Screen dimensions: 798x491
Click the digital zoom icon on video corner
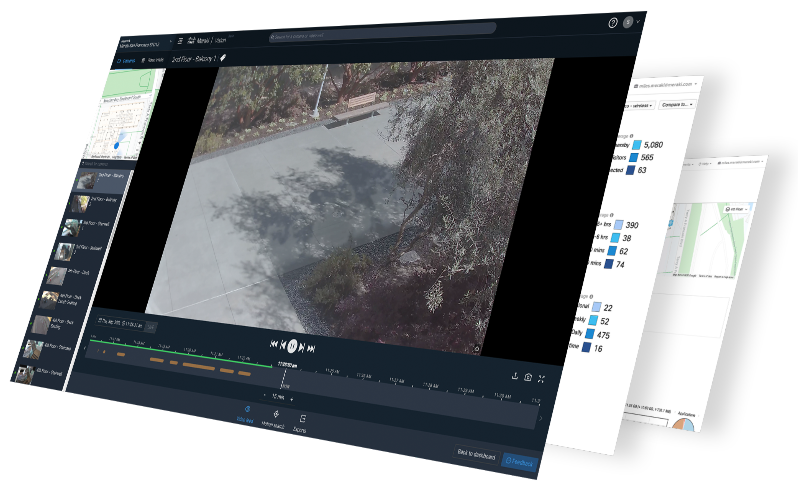tap(476, 349)
